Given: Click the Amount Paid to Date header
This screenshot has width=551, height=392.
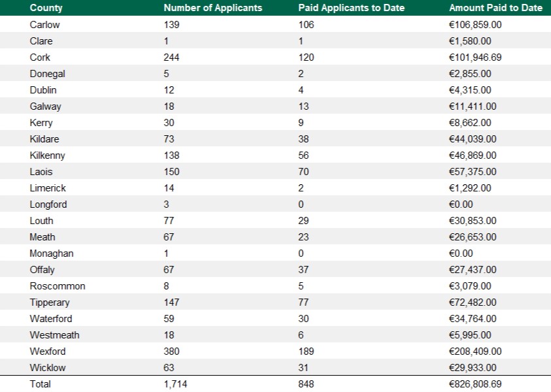Looking at the screenshot, I should [495, 8].
